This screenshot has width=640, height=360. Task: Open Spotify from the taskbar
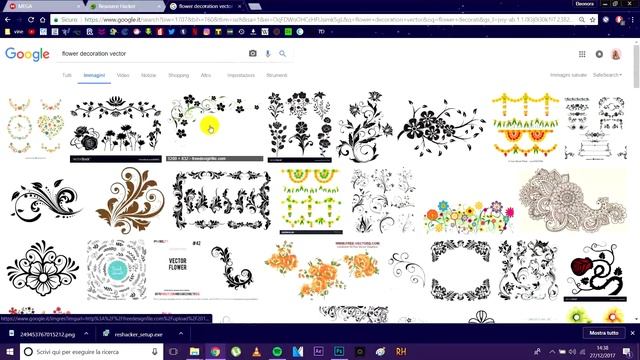(x=277, y=351)
